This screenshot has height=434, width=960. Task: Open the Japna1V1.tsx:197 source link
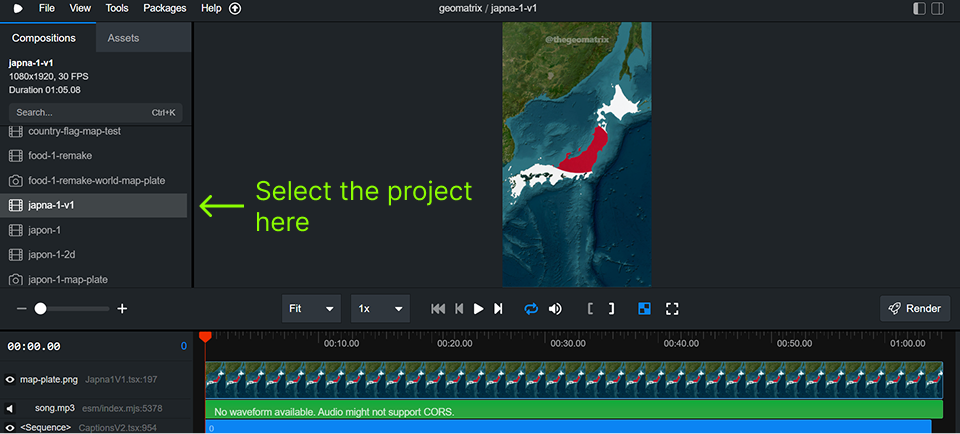point(121,380)
